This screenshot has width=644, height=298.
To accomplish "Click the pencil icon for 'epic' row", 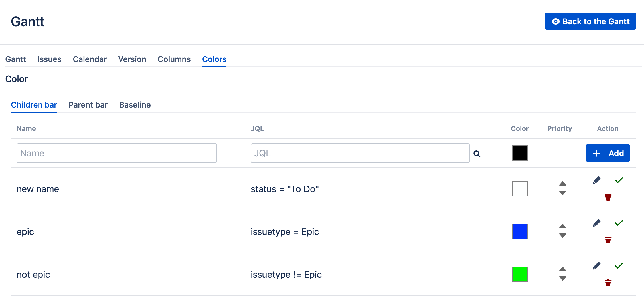I will tap(597, 223).
